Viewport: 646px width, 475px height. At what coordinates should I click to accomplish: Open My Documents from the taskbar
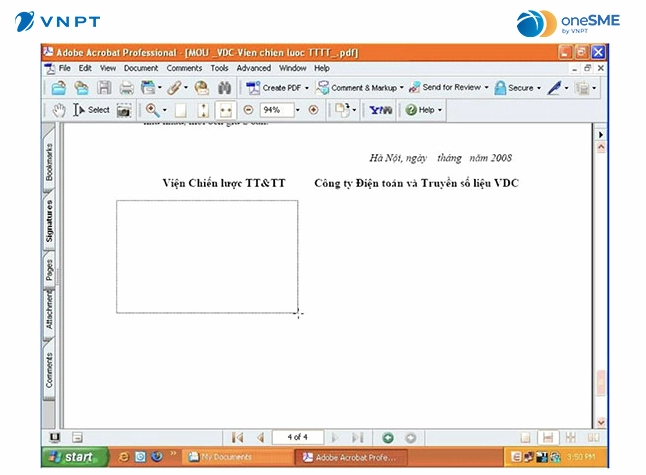click(x=237, y=457)
